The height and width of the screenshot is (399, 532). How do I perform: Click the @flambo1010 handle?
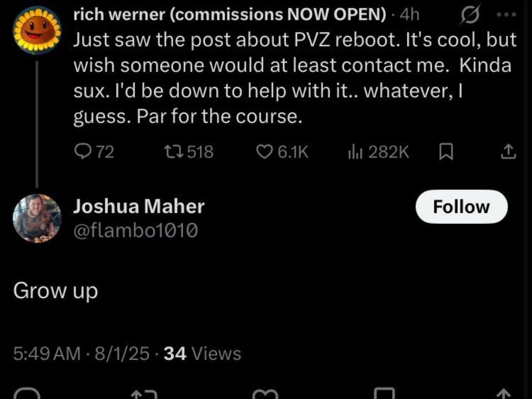pyautogui.click(x=136, y=229)
